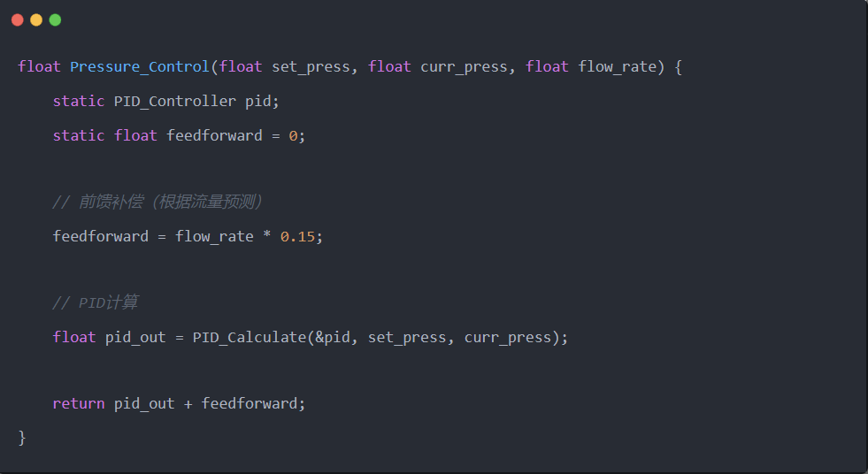Click the zero value initializing feedforward

[x=293, y=135]
